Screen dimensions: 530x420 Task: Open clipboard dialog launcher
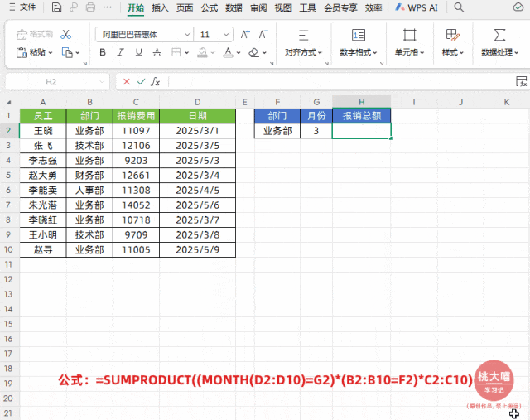84,64
